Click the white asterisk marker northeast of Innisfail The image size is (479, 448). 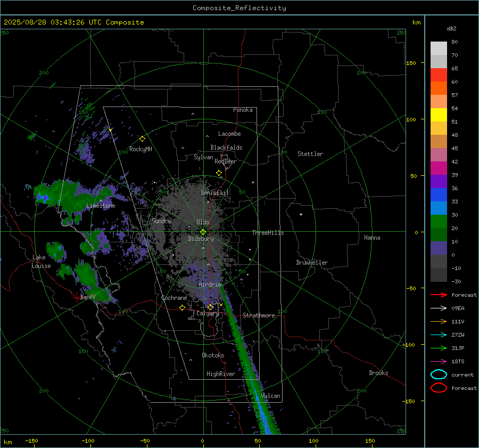(253, 183)
